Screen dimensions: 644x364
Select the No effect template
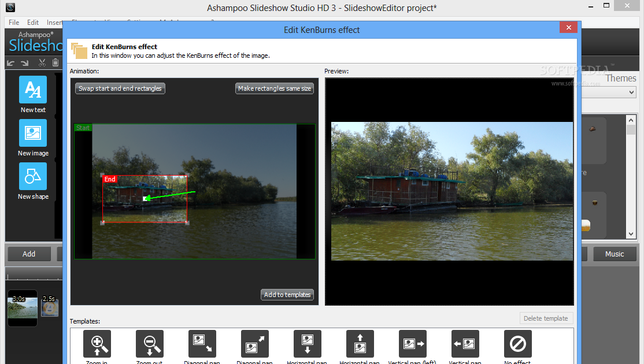517,344
